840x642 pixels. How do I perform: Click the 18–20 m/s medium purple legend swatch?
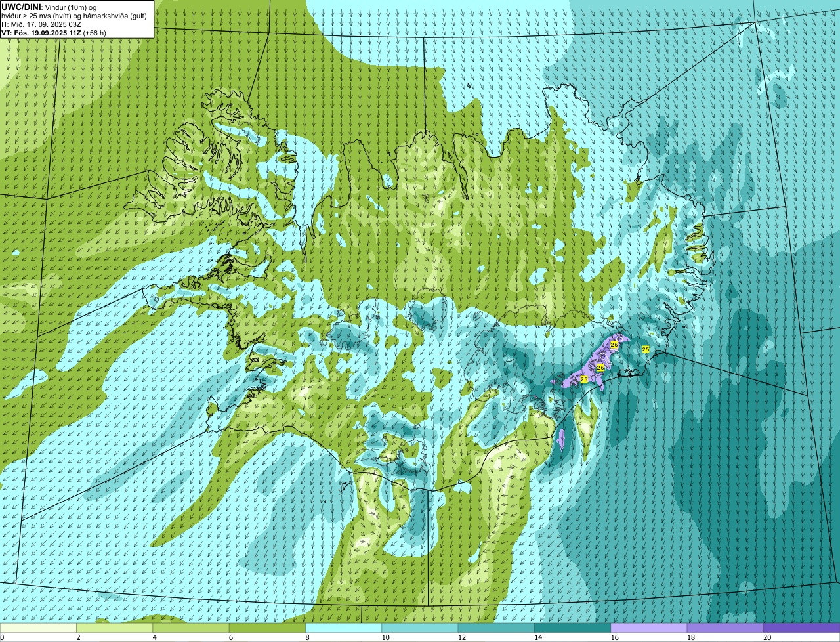click(x=725, y=628)
